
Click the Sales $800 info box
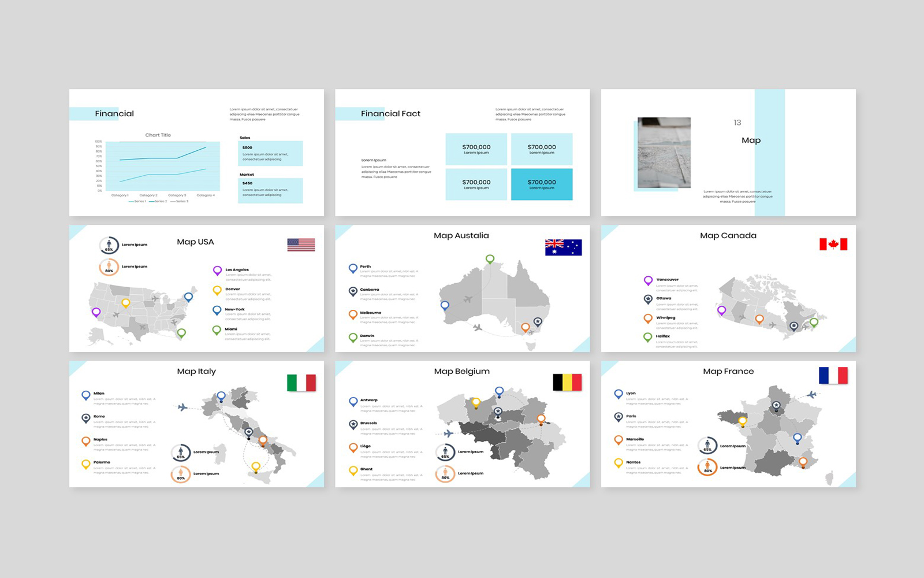point(270,154)
